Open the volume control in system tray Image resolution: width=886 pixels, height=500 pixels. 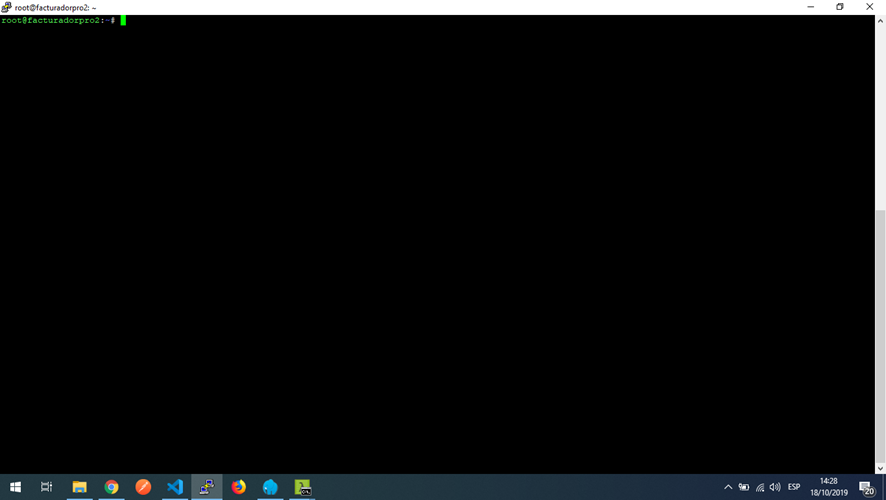[775, 487]
